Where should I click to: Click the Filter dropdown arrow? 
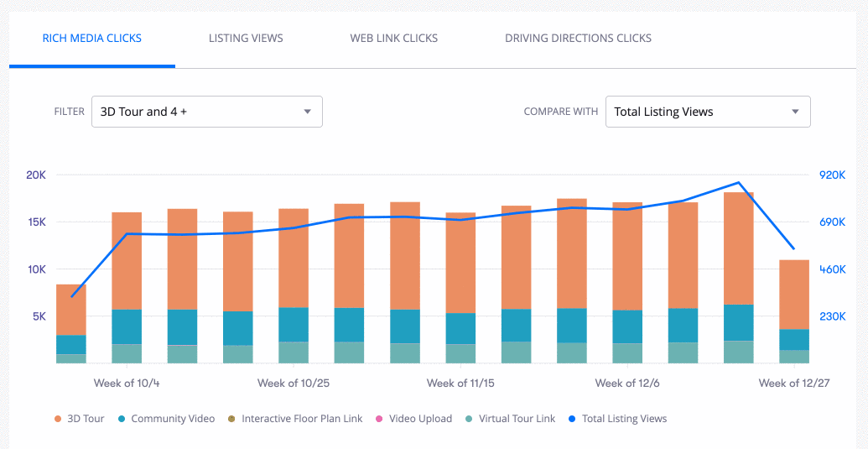tap(307, 112)
